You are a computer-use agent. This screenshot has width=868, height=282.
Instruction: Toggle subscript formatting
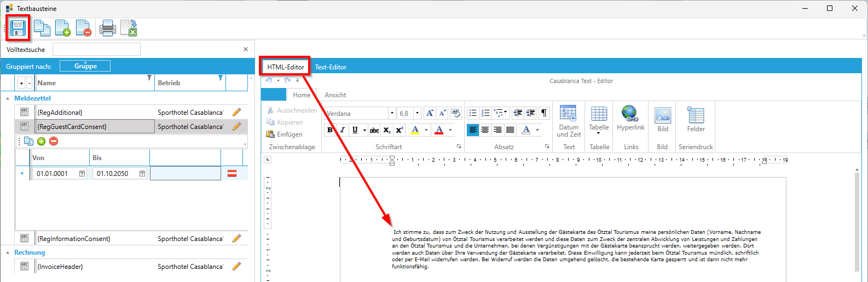tap(387, 130)
